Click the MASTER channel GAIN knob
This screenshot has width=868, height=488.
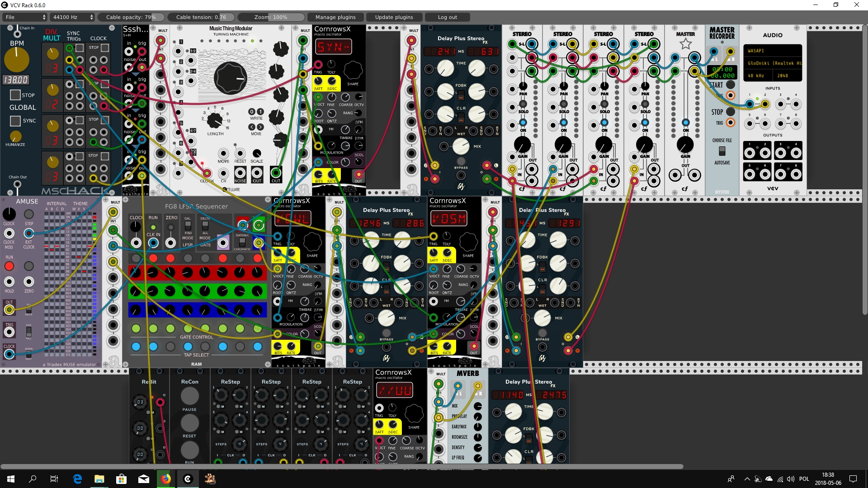click(685, 145)
